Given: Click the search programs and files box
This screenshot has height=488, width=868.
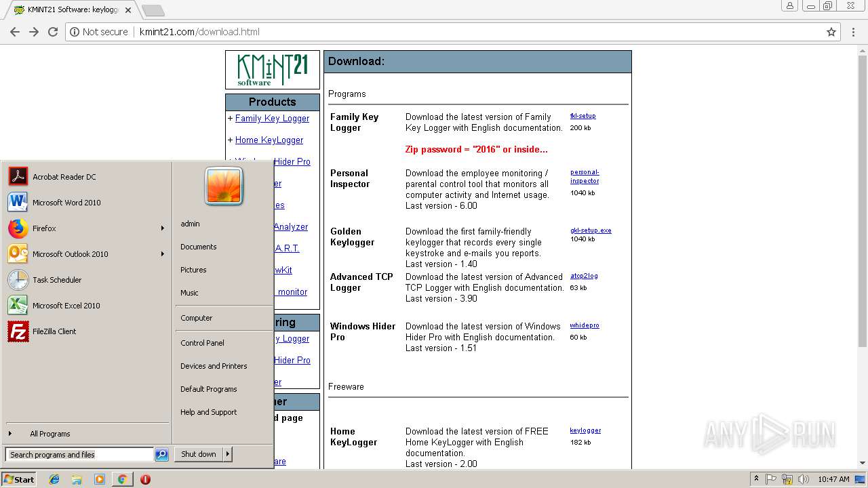Looking at the screenshot, I should point(79,455).
